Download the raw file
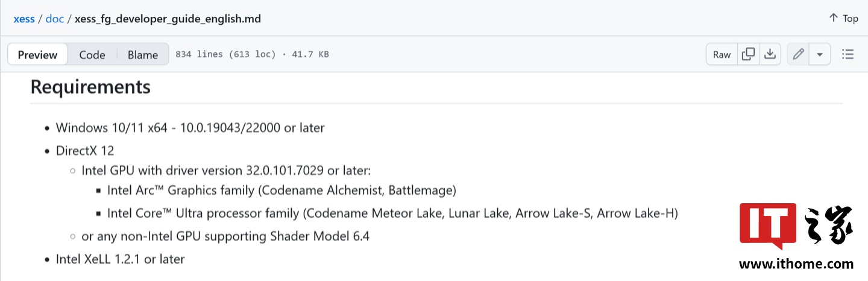Screen dimensions: 868x281 coord(770,54)
